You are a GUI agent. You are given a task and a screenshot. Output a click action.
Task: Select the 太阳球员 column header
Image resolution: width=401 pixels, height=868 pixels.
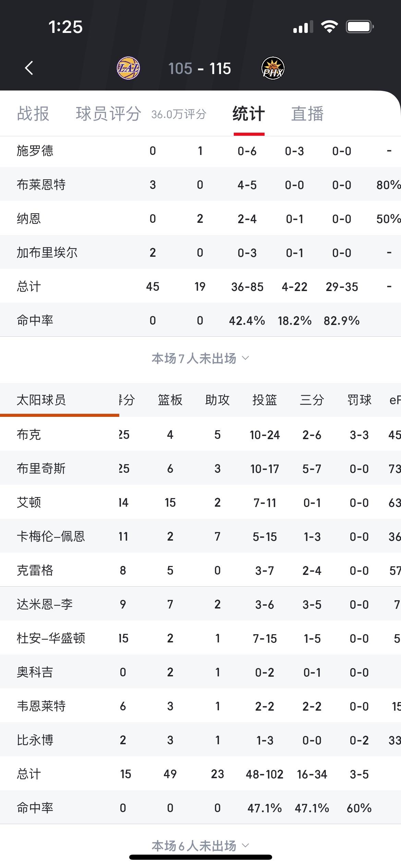click(x=41, y=400)
